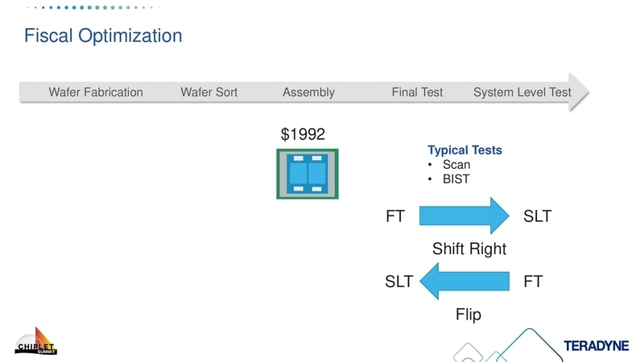Click the Typical Tests heading
The height and width of the screenshot is (362, 644).
point(464,150)
